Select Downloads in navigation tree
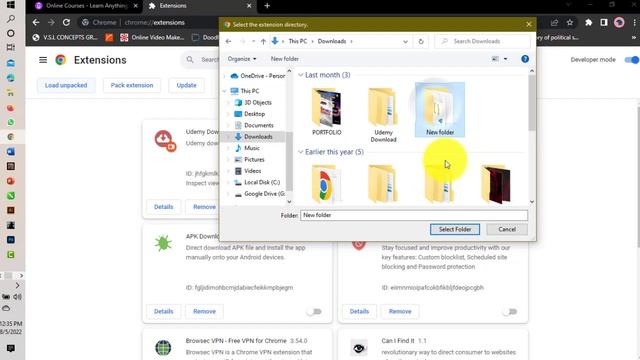 (x=253, y=137)
